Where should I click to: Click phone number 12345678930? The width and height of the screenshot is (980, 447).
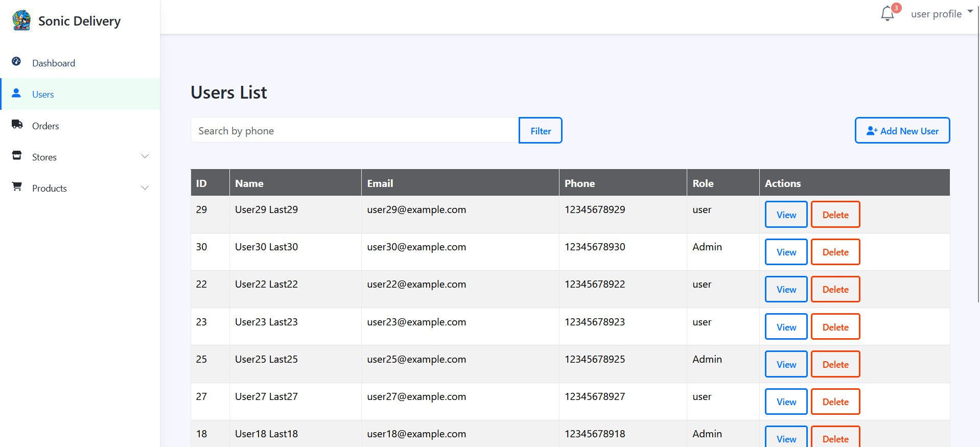pos(595,247)
